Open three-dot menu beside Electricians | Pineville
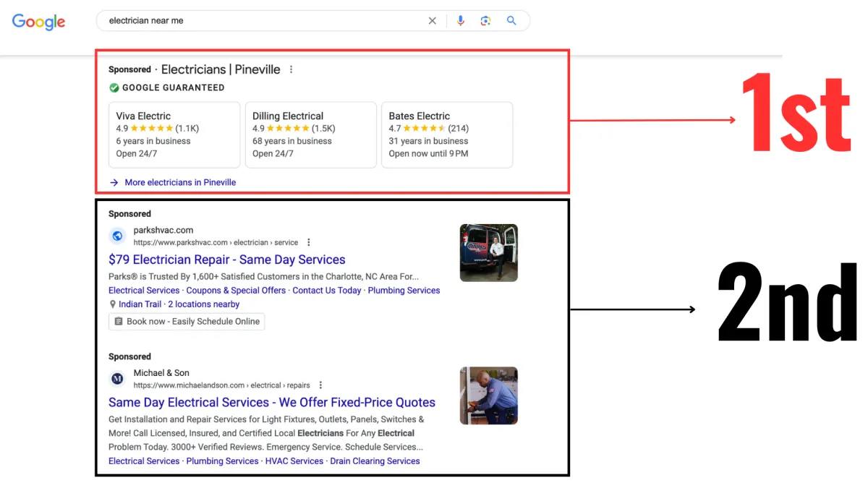 click(292, 70)
